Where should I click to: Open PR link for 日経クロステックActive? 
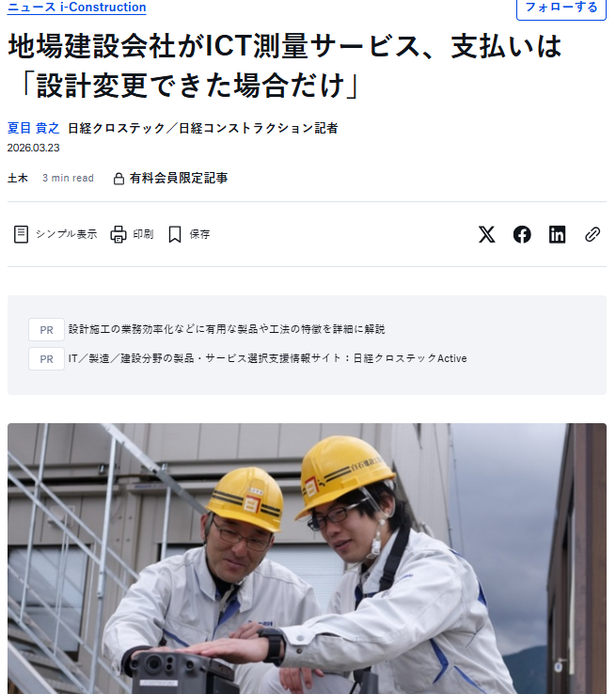tap(267, 358)
